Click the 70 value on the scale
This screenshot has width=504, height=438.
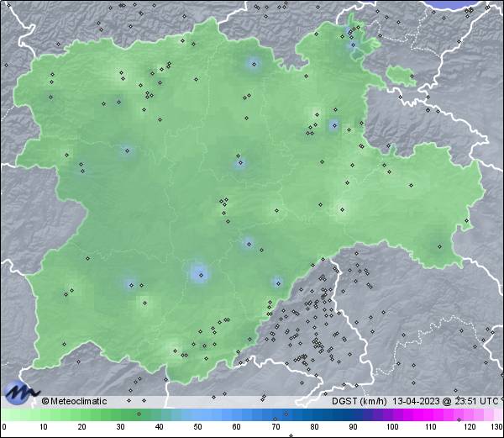coord(276,427)
